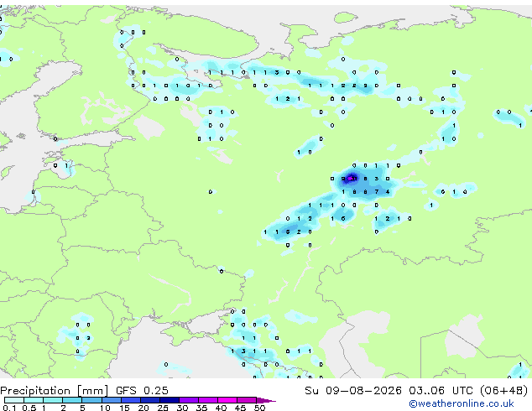This screenshot has height=411, width=532.
Task: Click the 'Precipitation [mm]' title text
Action: 55,391
